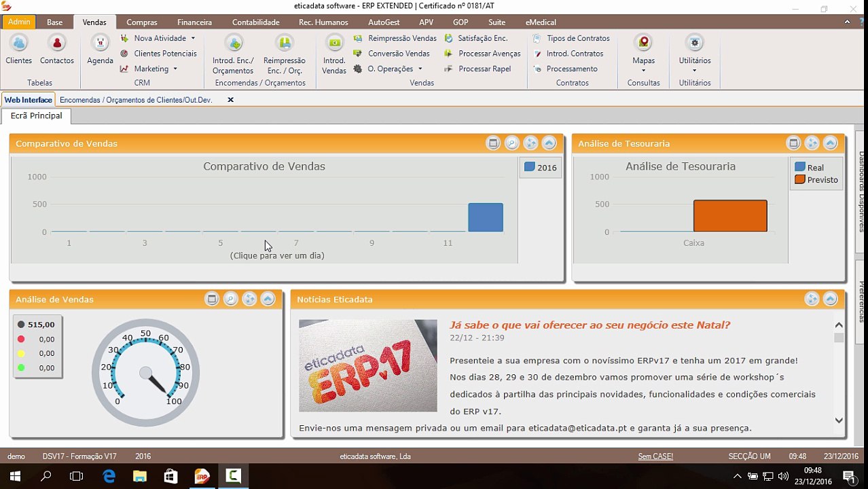Open File Explorer from the taskbar

click(140, 476)
